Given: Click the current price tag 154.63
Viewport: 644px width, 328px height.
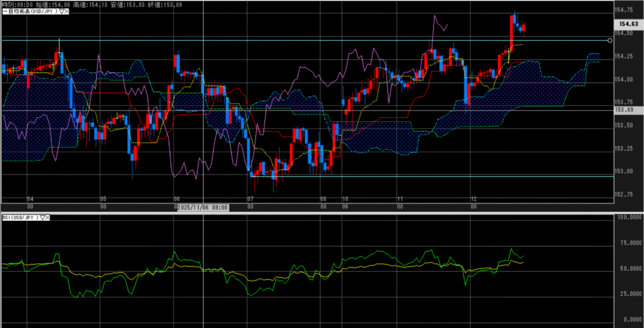Looking at the screenshot, I should click(625, 24).
